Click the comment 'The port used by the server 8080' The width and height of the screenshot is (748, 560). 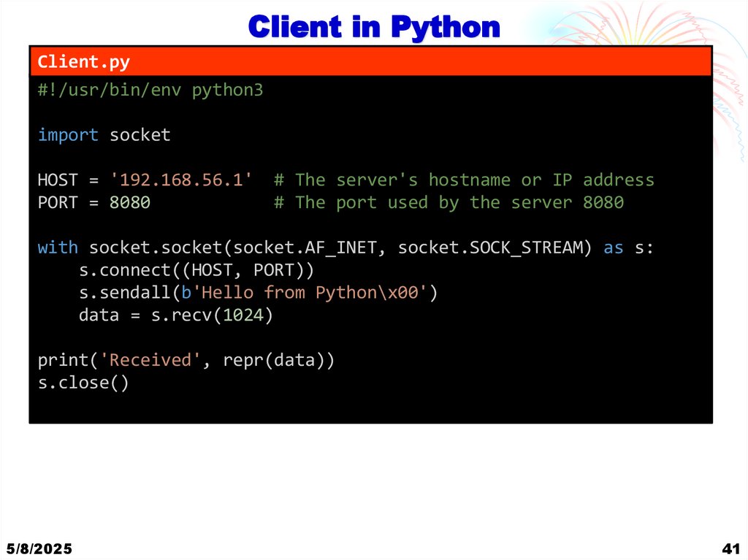[x=449, y=203]
